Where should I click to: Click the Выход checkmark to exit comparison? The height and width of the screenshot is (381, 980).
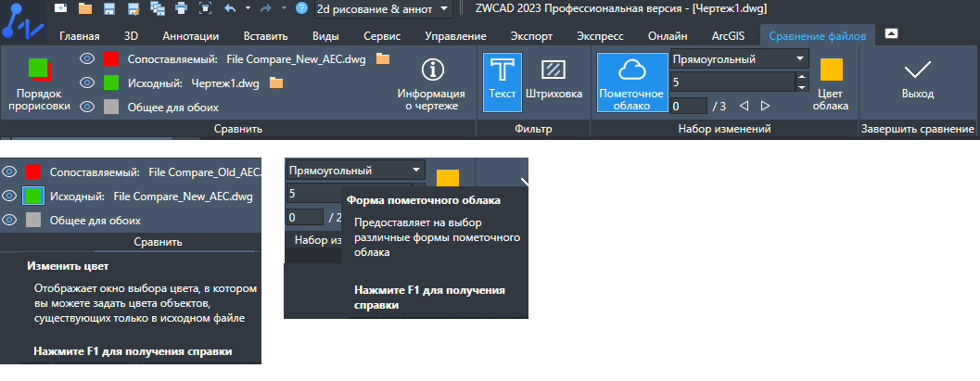coord(918,70)
